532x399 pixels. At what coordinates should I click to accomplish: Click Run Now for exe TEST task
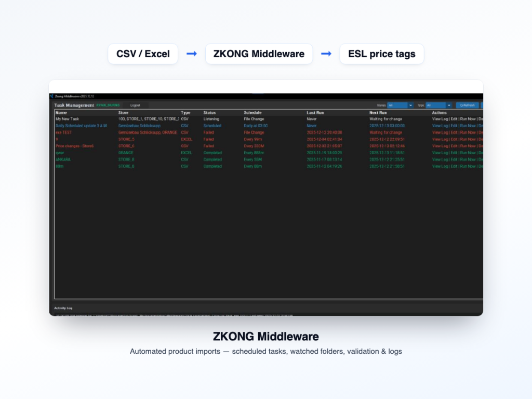[468, 132]
